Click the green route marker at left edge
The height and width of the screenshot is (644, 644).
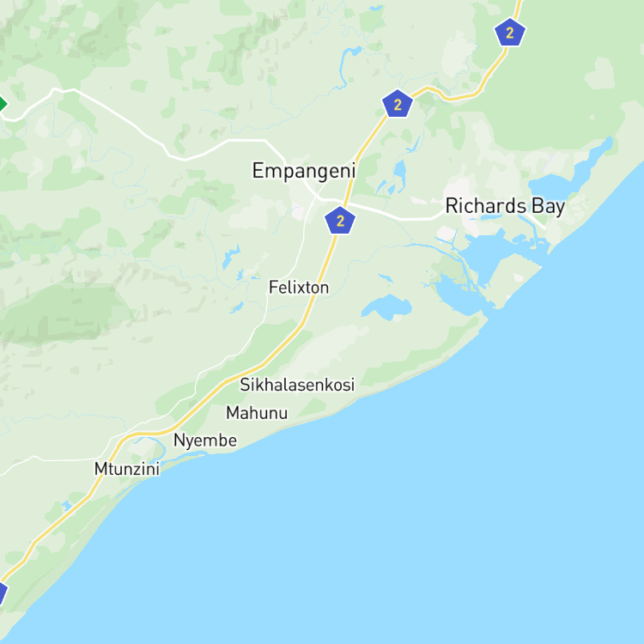pyautogui.click(x=3, y=104)
